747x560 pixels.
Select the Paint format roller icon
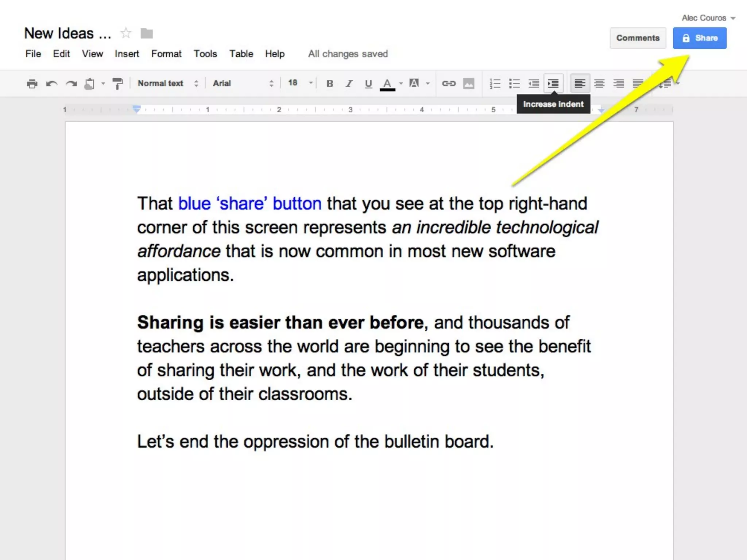pyautogui.click(x=117, y=83)
